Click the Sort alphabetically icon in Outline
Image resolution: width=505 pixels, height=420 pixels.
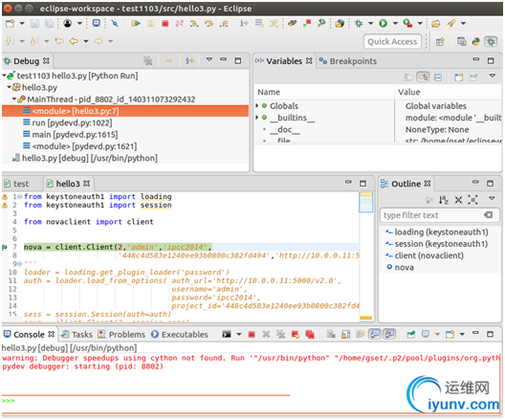click(x=444, y=200)
